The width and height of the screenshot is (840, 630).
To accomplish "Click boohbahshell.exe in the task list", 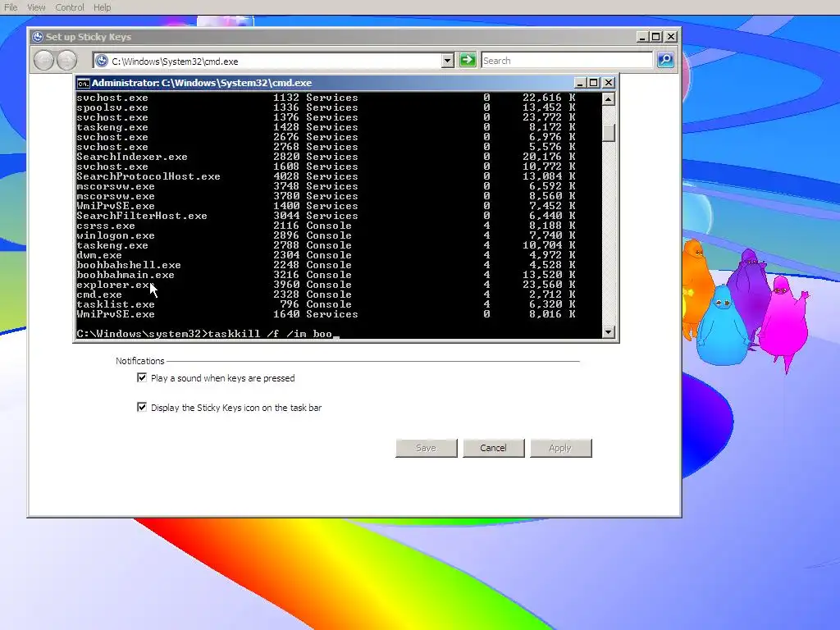I will 129,265.
